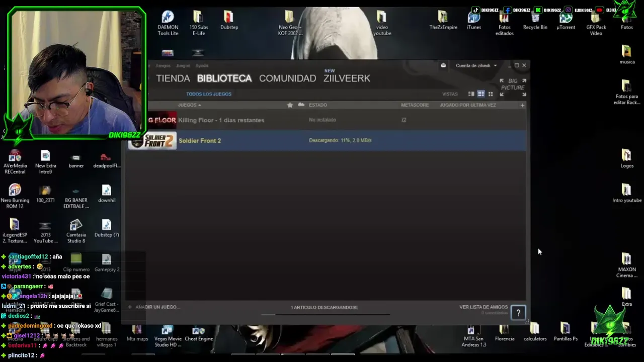The image size is (644, 362).
Task: Sort by favorites star column
Action: [290, 105]
